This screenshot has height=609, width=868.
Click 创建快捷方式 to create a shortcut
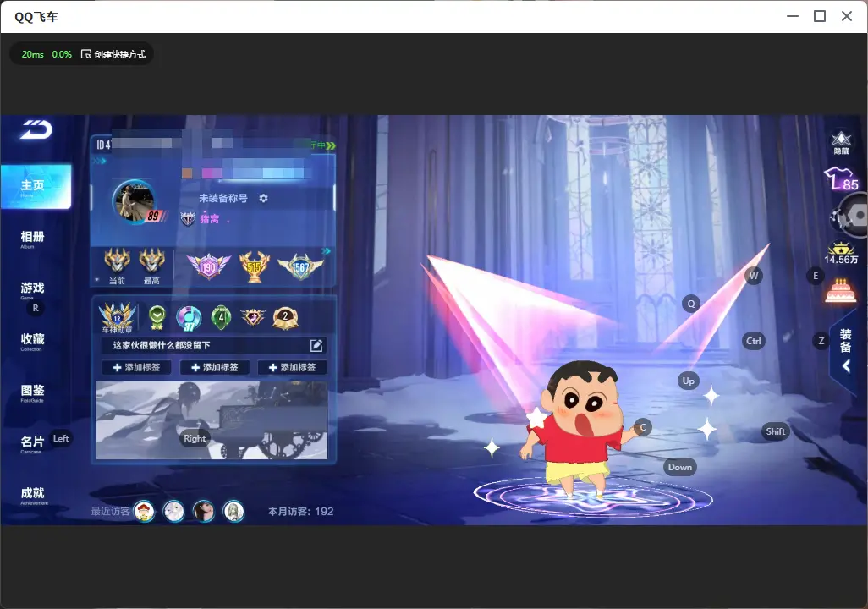(113, 54)
